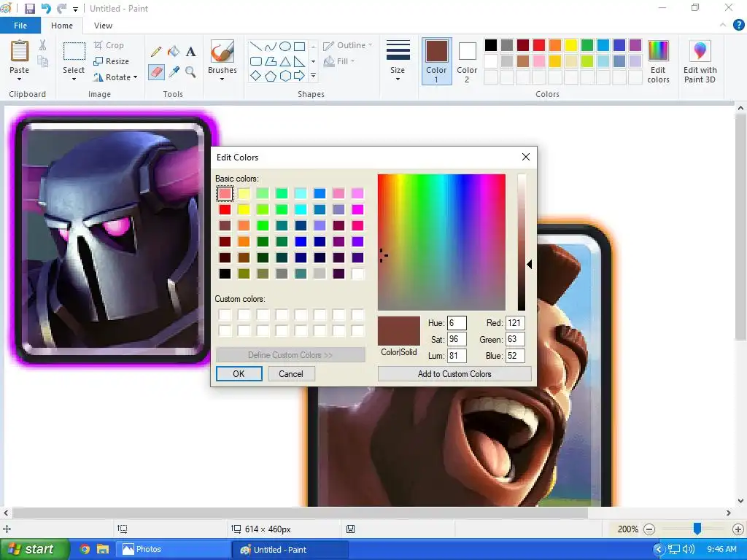Open the Select dropdown arrow
The image size is (747, 560).
pos(74,79)
